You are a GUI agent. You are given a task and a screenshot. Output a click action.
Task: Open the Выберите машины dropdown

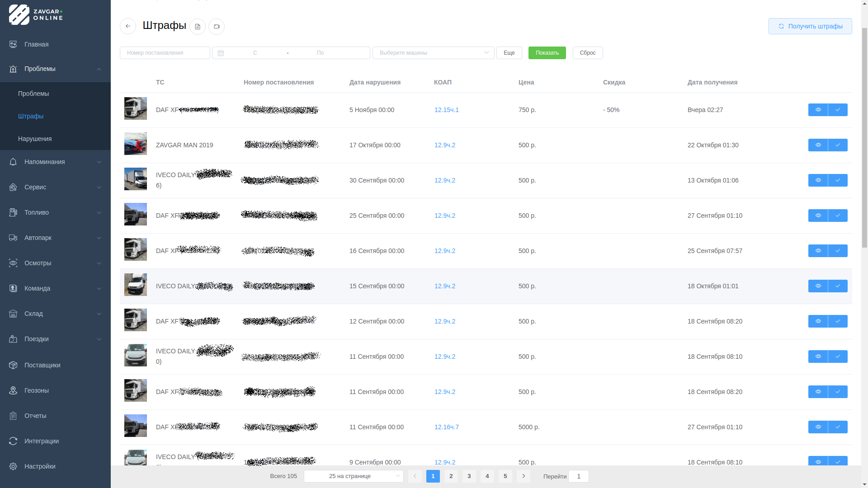[x=433, y=53]
